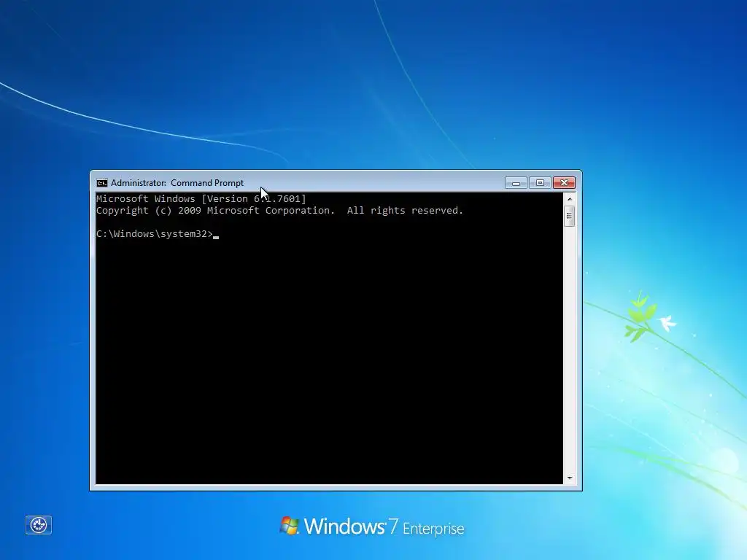Click the 'Copyright (c) 2009 Microsoft Corporation' line

[279, 211]
